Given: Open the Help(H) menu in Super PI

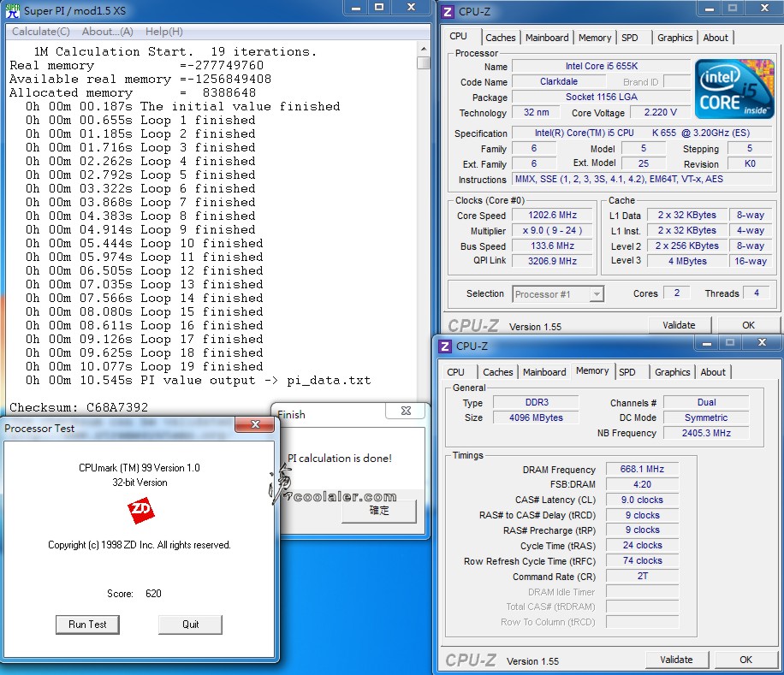Looking at the screenshot, I should pyautogui.click(x=164, y=32).
